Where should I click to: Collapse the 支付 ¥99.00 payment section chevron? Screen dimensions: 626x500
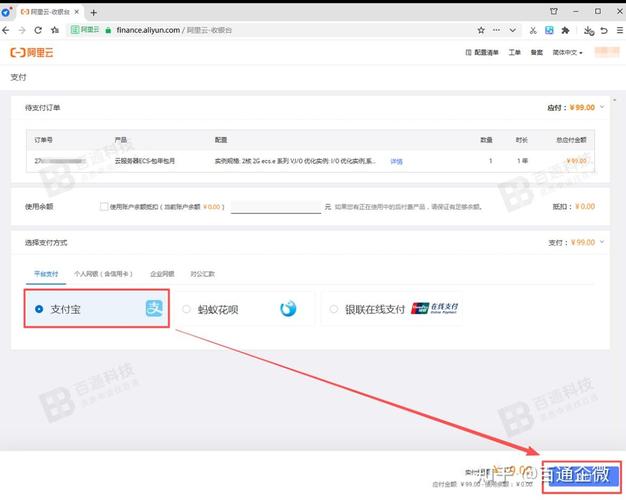pyautogui.click(x=602, y=242)
